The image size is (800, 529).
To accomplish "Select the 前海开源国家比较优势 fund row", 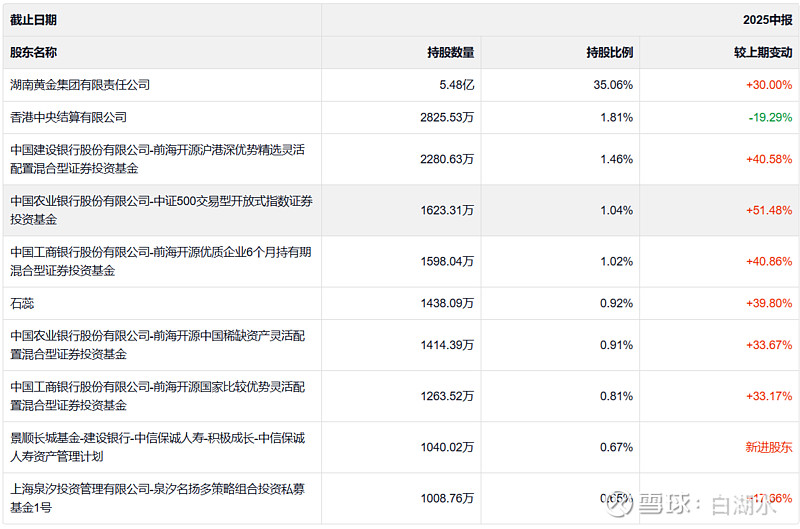I will [158, 396].
